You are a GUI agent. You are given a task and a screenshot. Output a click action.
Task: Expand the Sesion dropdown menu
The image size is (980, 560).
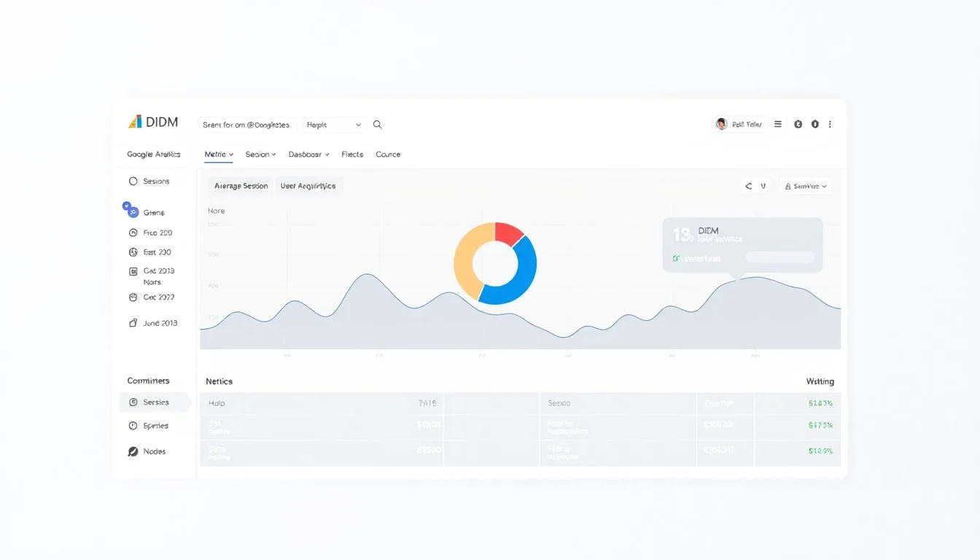tap(260, 155)
